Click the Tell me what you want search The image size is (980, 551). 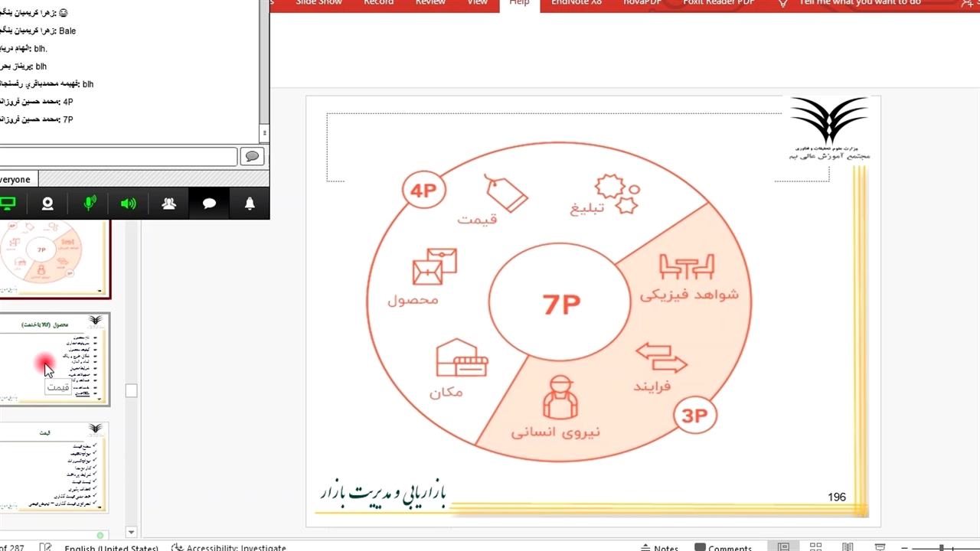(859, 3)
